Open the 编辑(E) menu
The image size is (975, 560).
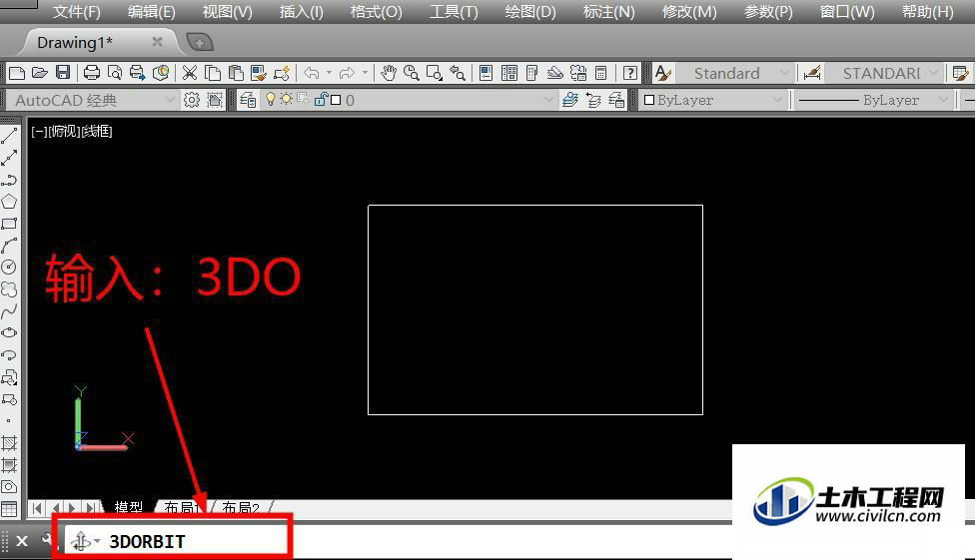tap(151, 11)
